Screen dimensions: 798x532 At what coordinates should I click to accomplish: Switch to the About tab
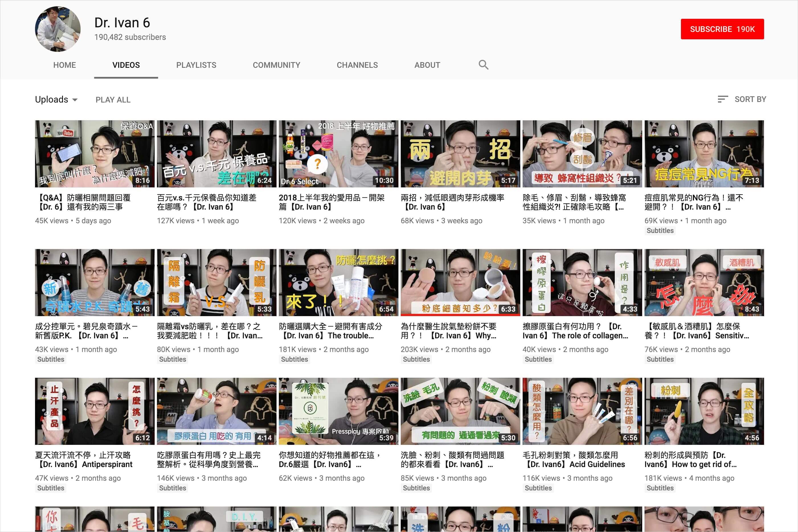[427, 65]
